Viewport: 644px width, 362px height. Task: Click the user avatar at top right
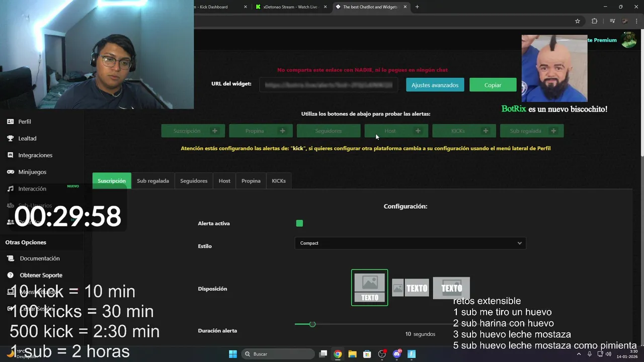629,40
